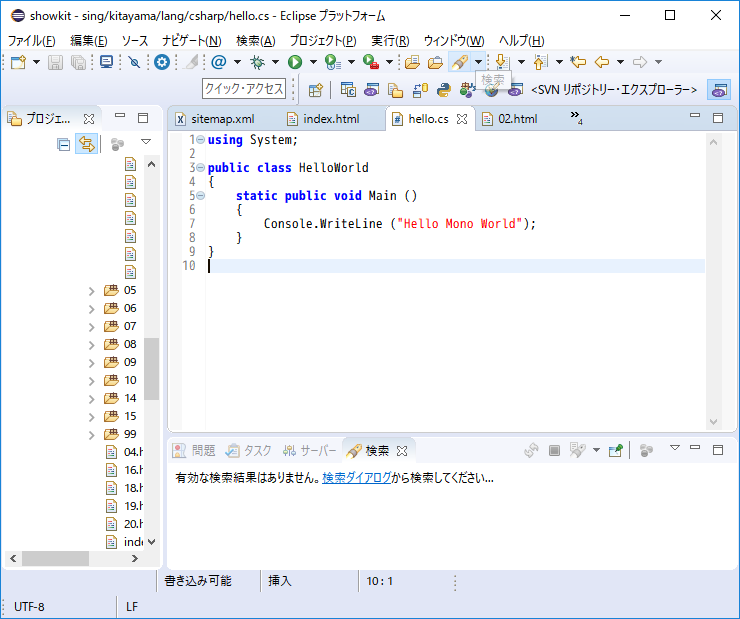
Task: Open New wizard dropdown arrow
Action: [36, 62]
